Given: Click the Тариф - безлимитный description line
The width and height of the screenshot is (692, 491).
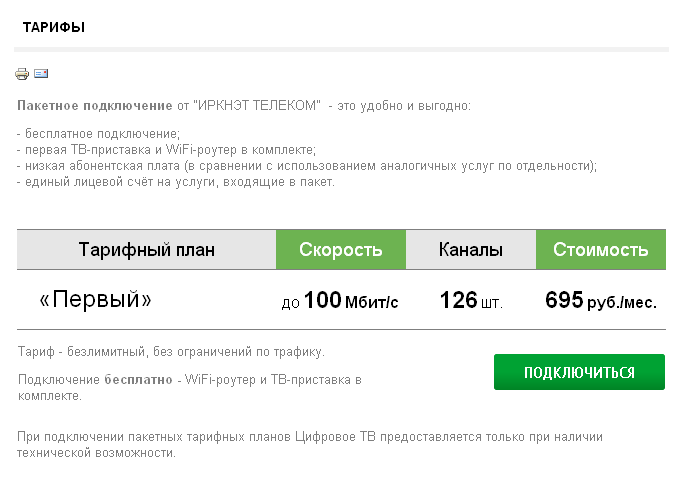Looking at the screenshot, I should pyautogui.click(x=171, y=352).
